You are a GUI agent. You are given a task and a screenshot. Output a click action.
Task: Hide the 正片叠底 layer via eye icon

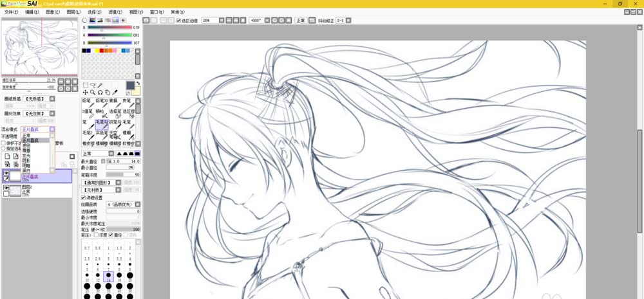point(6,173)
